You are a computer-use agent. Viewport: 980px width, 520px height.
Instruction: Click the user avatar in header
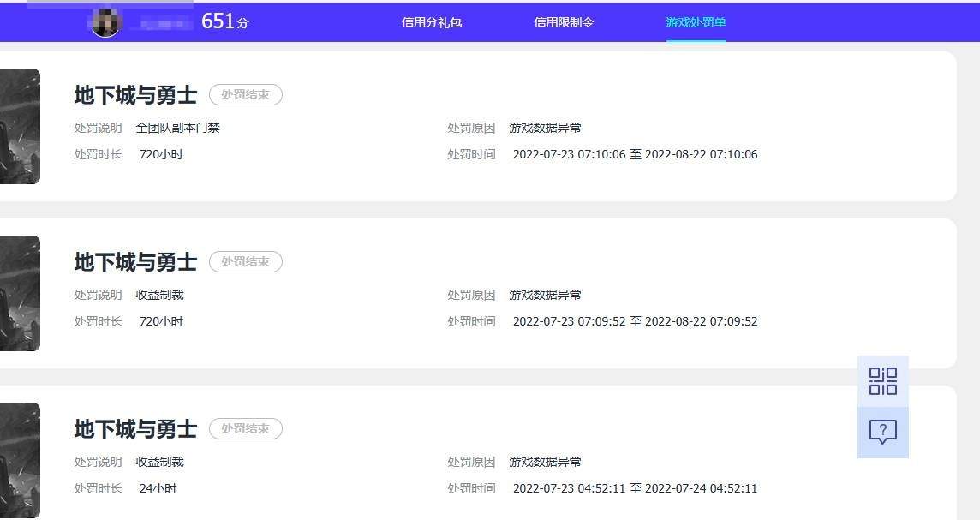105,22
